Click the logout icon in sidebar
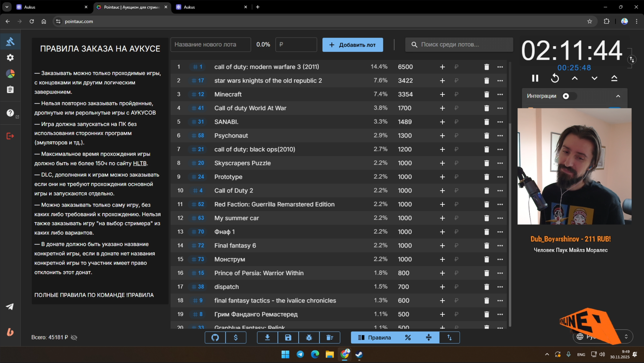 point(10,136)
